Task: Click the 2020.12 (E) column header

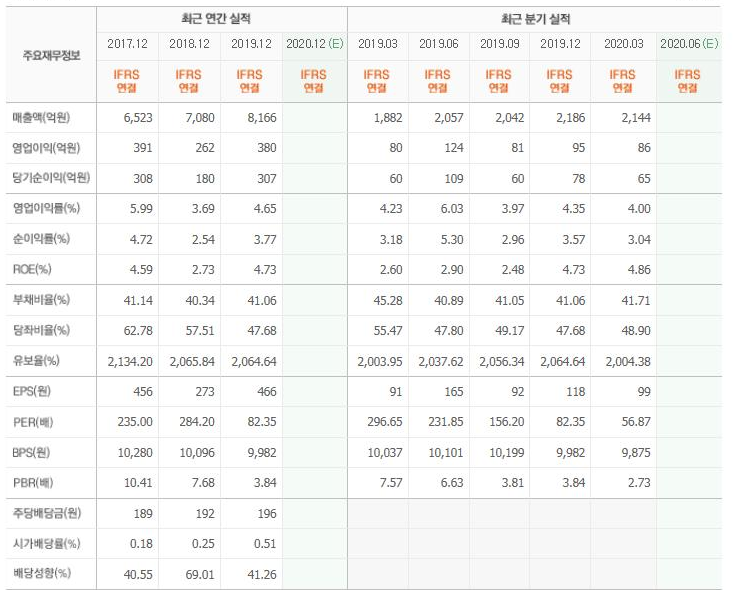Action: pyautogui.click(x=314, y=44)
